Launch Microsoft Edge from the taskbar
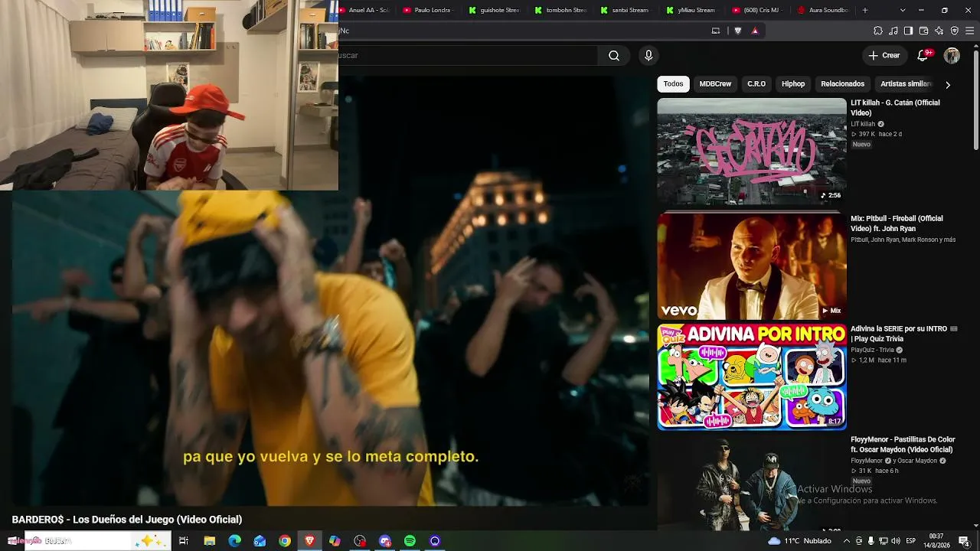 pyautogui.click(x=234, y=541)
